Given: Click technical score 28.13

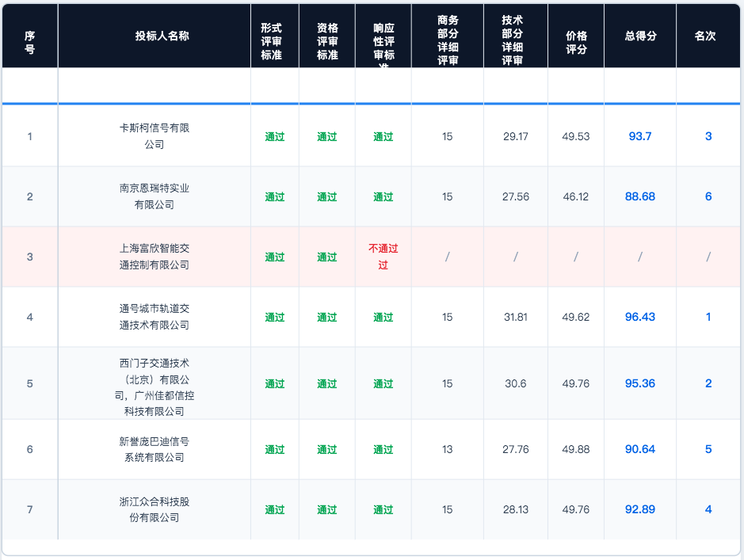Looking at the screenshot, I should 515,510.
